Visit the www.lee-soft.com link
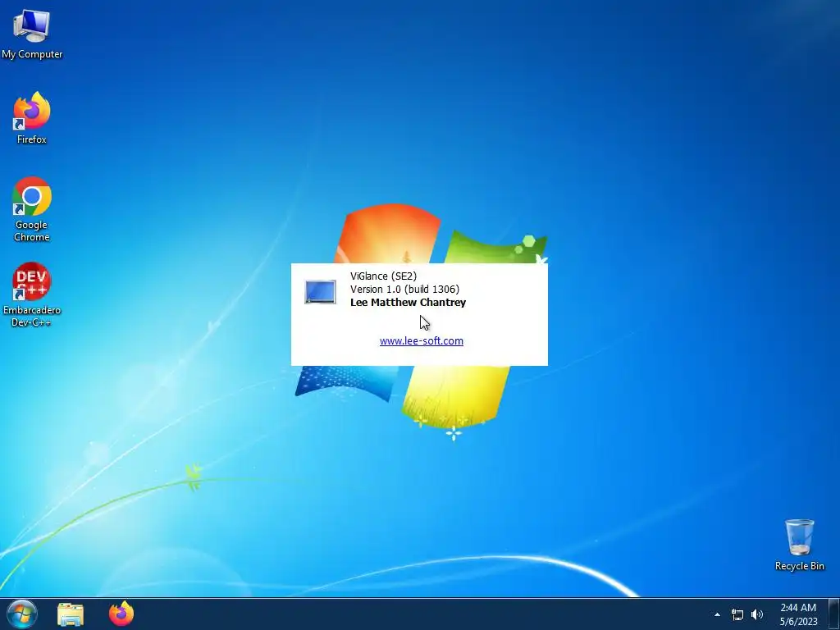The width and height of the screenshot is (840, 630). (x=422, y=340)
